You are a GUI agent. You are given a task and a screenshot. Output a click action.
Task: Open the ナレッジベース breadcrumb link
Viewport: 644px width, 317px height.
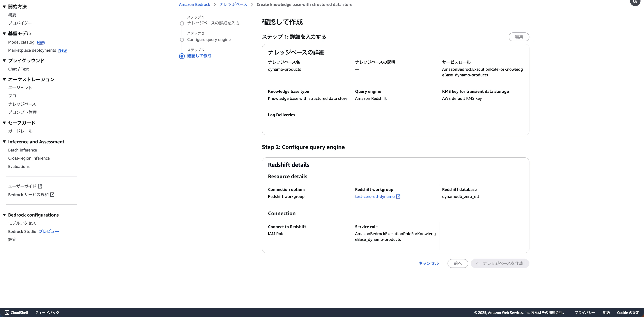(233, 4)
